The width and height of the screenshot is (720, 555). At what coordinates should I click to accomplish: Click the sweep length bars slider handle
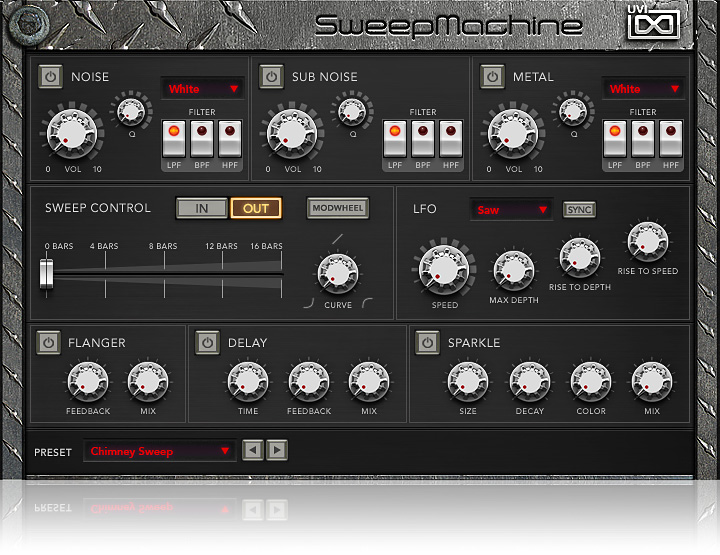point(46,274)
